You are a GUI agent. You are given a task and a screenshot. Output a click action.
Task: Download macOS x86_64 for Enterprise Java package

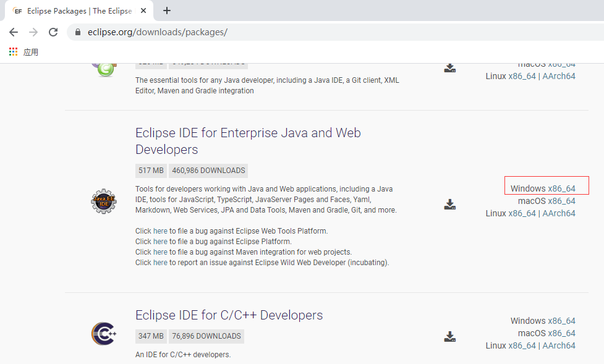[x=561, y=201]
